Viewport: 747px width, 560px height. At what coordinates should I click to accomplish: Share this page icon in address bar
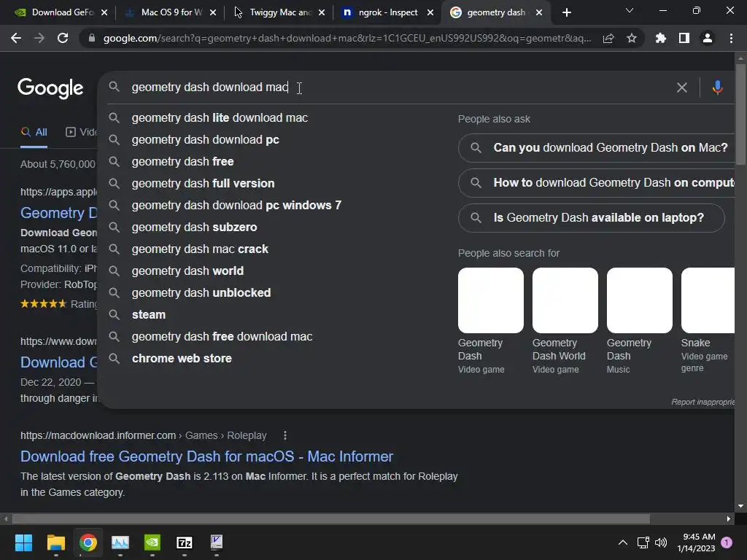(x=608, y=39)
